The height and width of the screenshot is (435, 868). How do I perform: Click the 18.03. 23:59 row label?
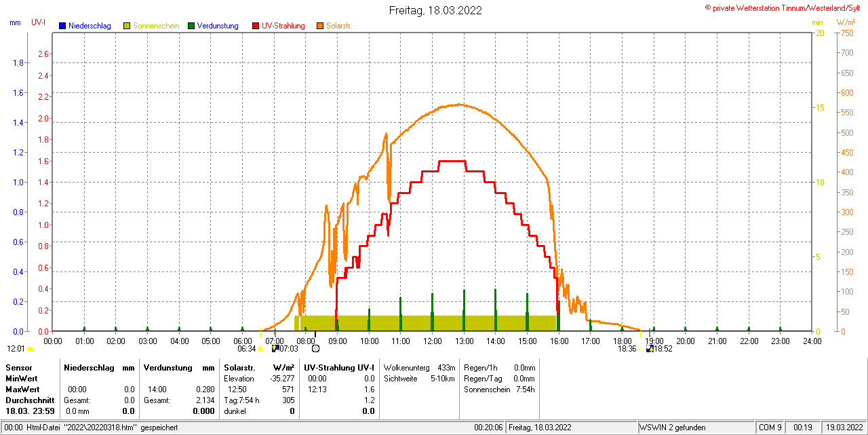(30, 411)
